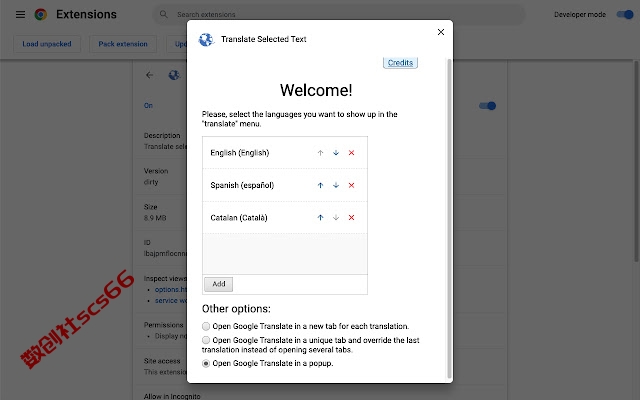Select unique tab override option
This screenshot has height=400, width=640.
click(x=206, y=340)
